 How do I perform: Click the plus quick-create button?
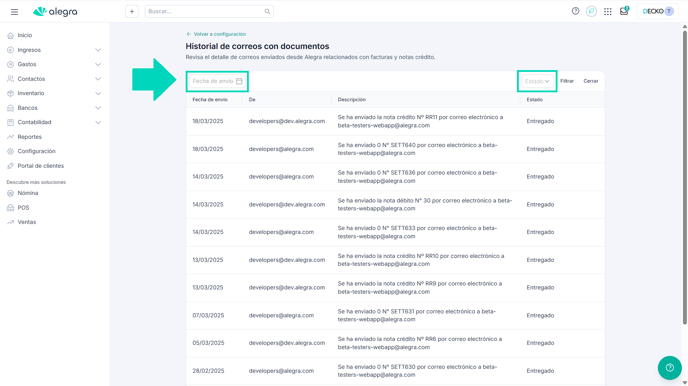[132, 11]
